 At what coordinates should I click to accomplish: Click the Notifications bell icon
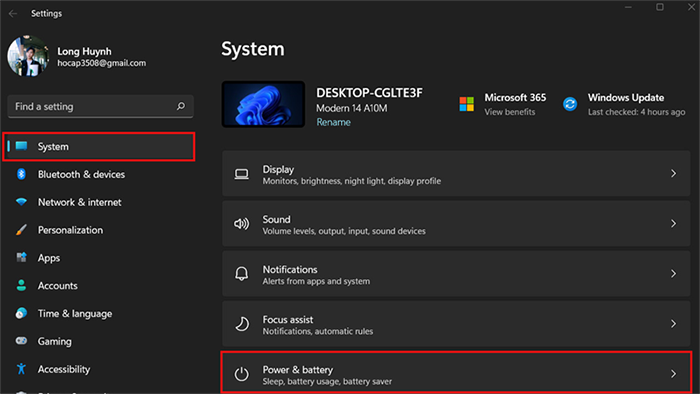(242, 274)
